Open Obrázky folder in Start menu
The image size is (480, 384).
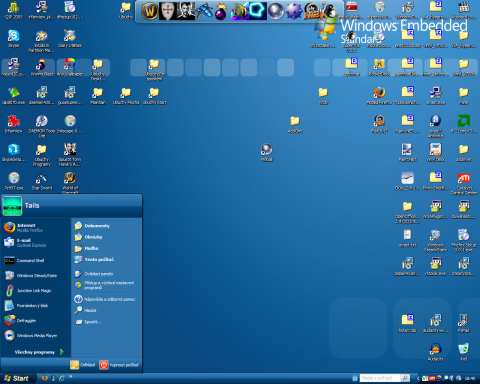[x=107, y=237]
